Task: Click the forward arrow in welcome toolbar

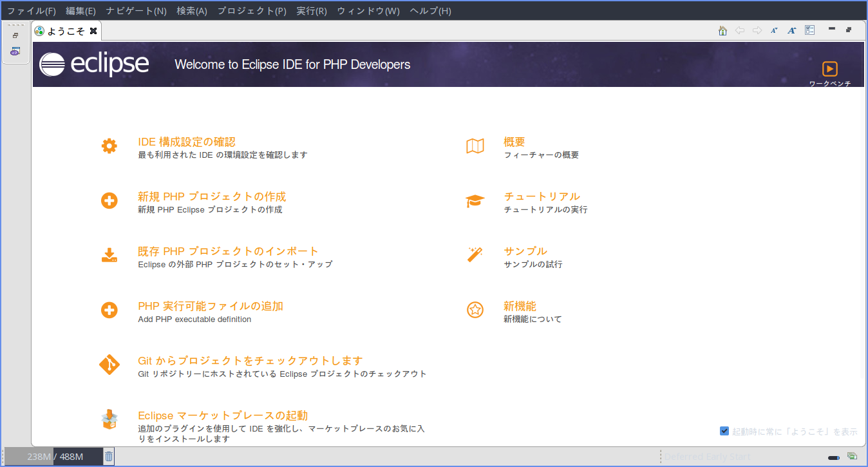Action: (757, 30)
